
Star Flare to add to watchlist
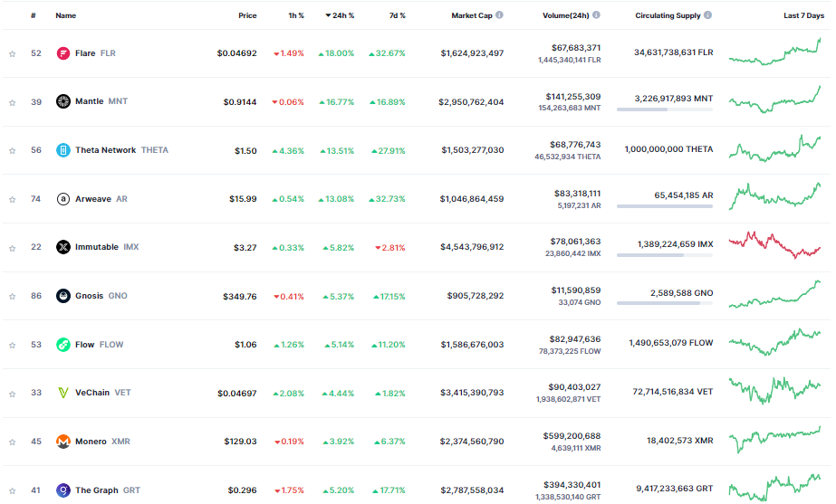pyautogui.click(x=13, y=53)
